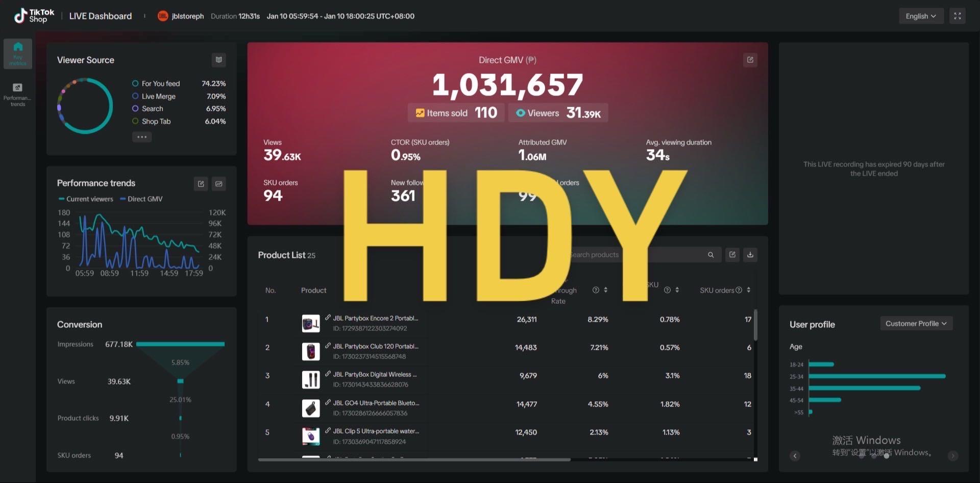Click Partybox Encore 2 thumbnail
This screenshot has width=980, height=483.
tap(311, 324)
